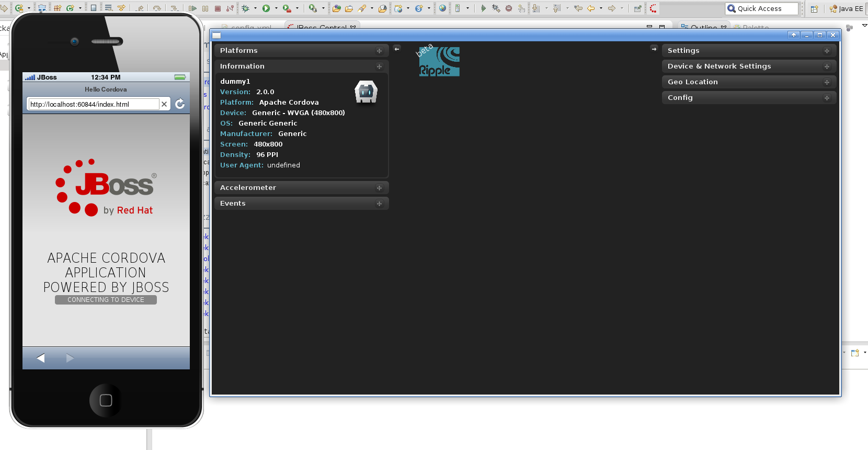Click the Cordova robot icon in Information panel
The height and width of the screenshot is (450, 868).
[x=366, y=92]
